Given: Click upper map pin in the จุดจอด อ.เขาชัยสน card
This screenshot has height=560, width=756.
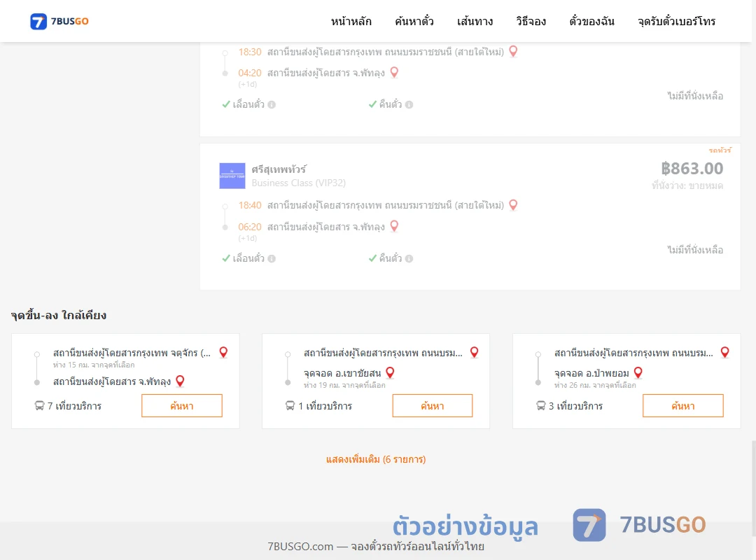Looking at the screenshot, I should coord(475,353).
